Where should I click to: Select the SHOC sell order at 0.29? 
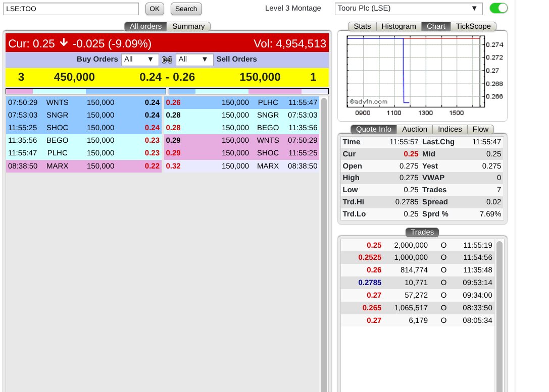click(241, 153)
